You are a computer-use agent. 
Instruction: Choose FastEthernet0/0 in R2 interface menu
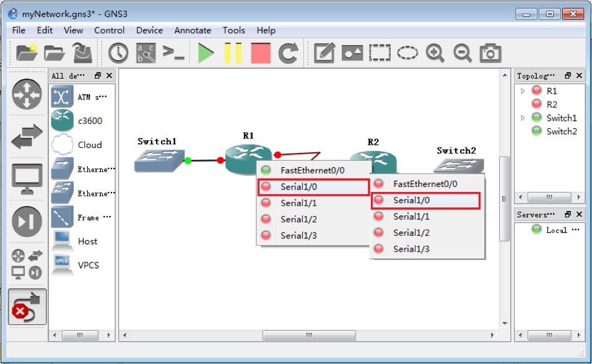point(426,184)
